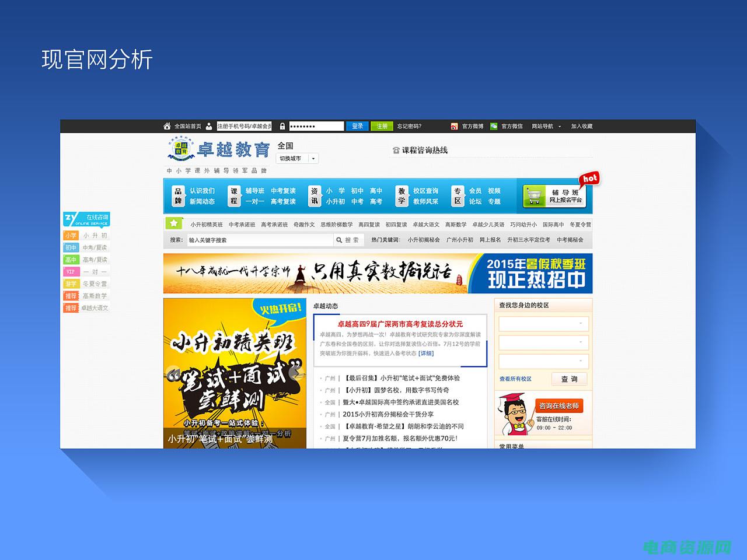Image resolution: width=747 pixels, height=560 pixels.
Task: Click the green shopping cart icon in 辅导班 banner
Action: (534, 196)
